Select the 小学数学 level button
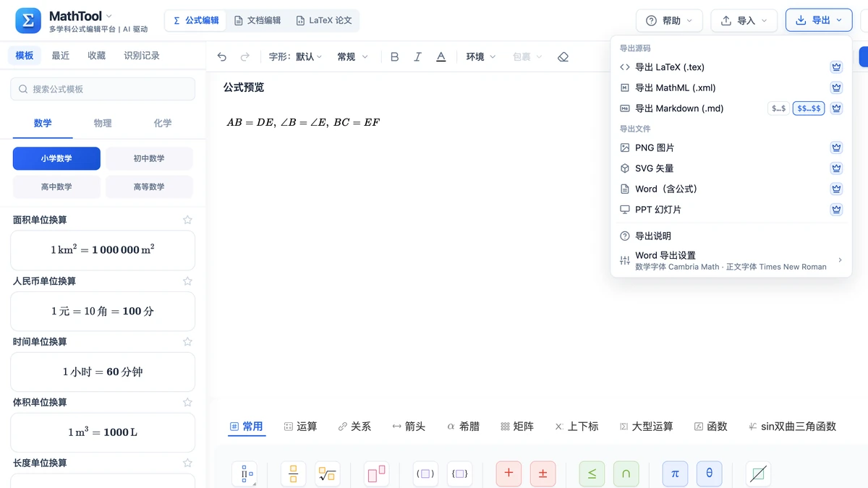868x488 pixels. pyautogui.click(x=56, y=158)
